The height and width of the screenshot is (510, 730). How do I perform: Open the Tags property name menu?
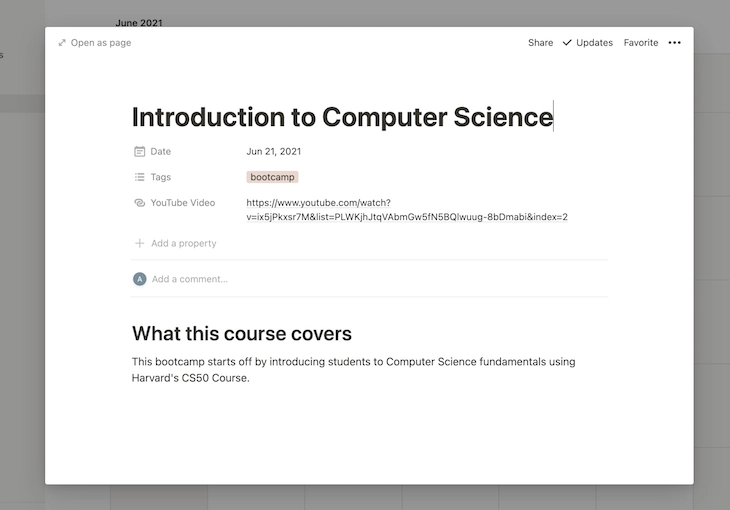[x=161, y=177]
